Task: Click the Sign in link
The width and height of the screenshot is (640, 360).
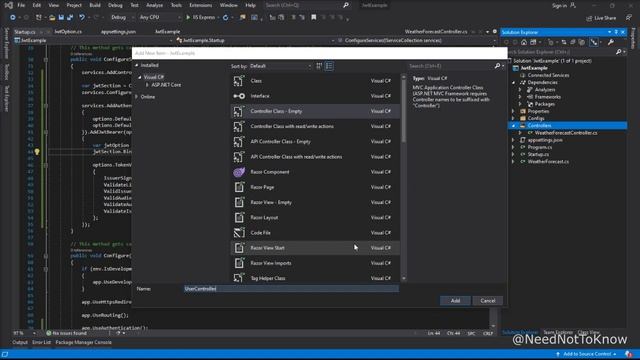Action: pos(559,5)
